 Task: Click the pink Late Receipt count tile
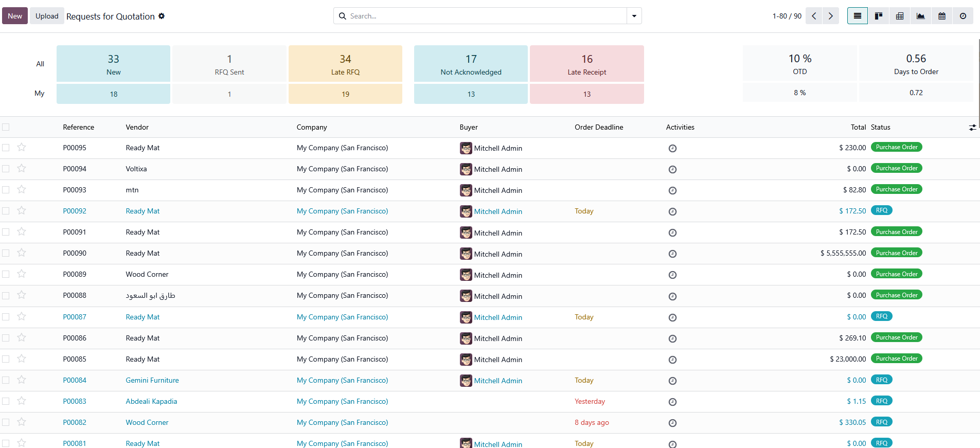(x=586, y=64)
